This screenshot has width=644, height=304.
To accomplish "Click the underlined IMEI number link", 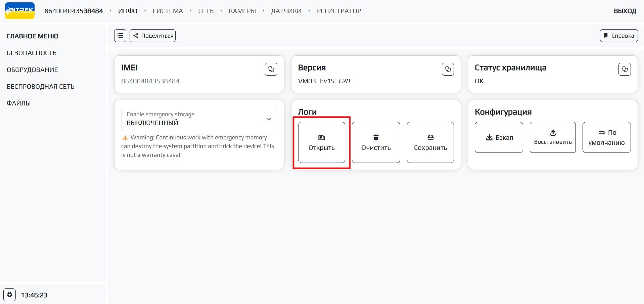I will [x=150, y=81].
